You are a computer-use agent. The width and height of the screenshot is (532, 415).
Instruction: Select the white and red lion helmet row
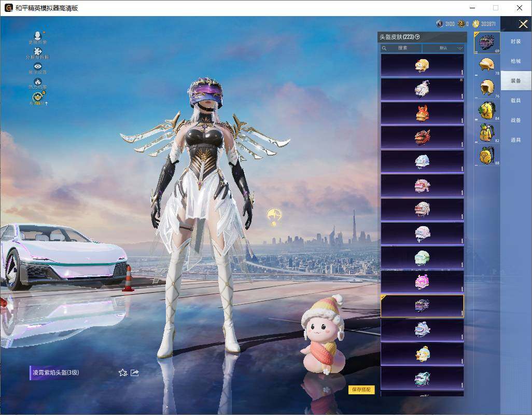(422, 210)
